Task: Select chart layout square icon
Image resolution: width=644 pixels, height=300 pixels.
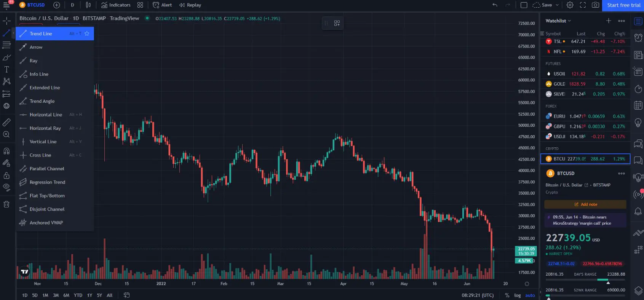Action: pyautogui.click(x=524, y=5)
